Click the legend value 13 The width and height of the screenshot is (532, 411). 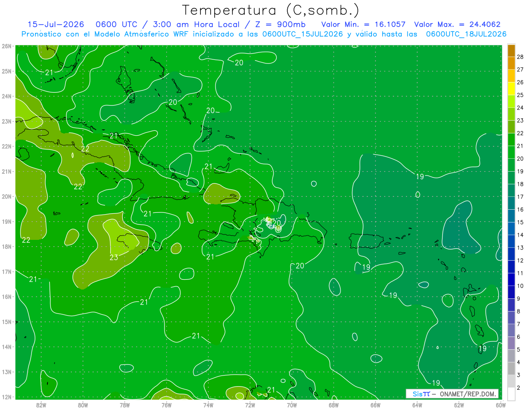coord(520,247)
